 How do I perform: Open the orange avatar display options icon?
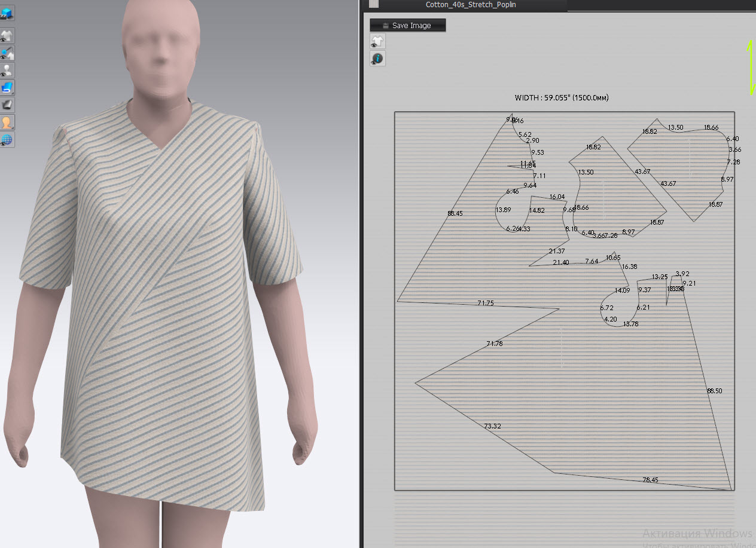pyautogui.click(x=8, y=123)
